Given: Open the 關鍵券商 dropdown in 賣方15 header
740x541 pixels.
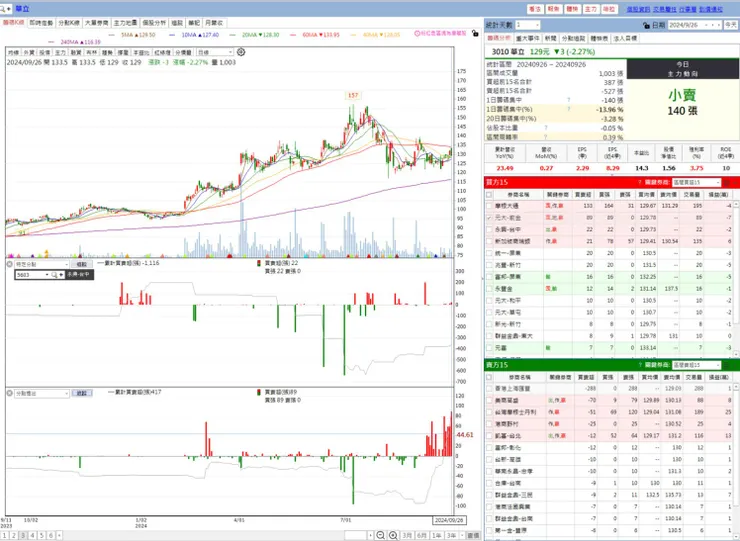Looking at the screenshot, I should click(696, 365).
